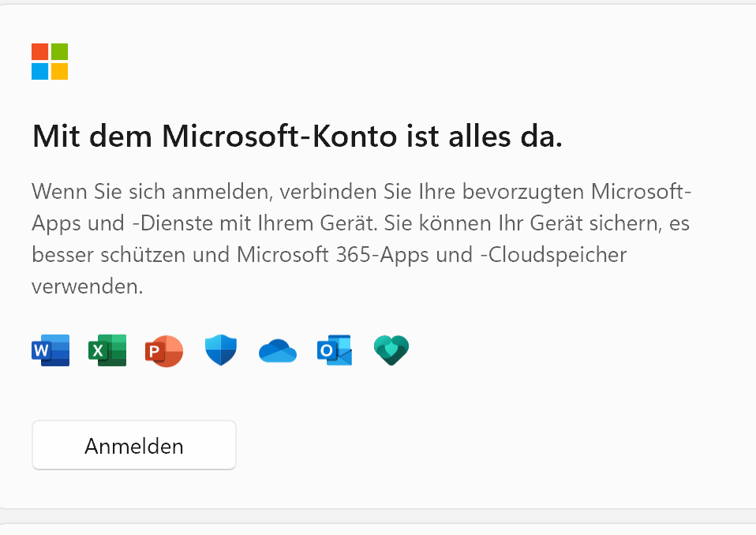This screenshot has width=756, height=535.
Task: Select the Family Safety heart icon
Action: click(391, 350)
